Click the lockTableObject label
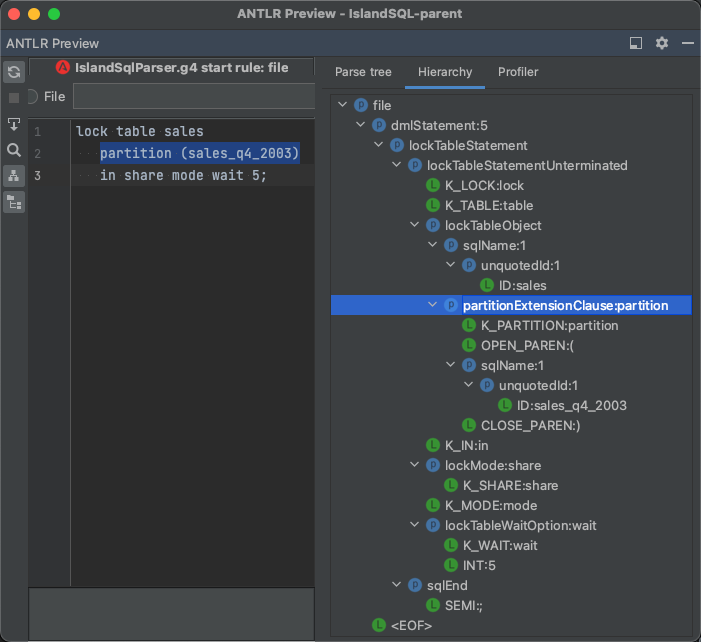The height and width of the screenshot is (642, 701). pyautogui.click(x=493, y=225)
